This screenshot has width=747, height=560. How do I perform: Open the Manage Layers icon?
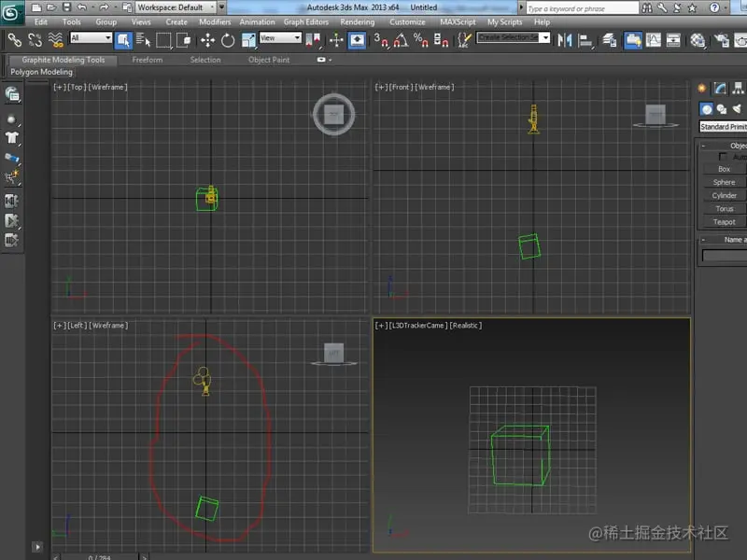pyautogui.click(x=610, y=40)
